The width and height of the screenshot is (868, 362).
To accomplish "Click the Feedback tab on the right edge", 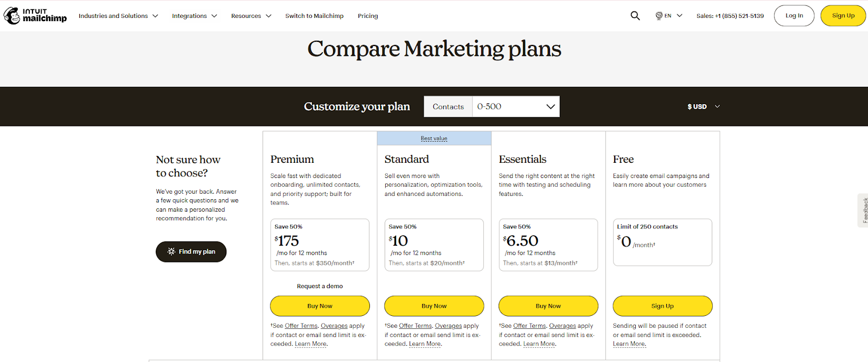I will coord(863,211).
